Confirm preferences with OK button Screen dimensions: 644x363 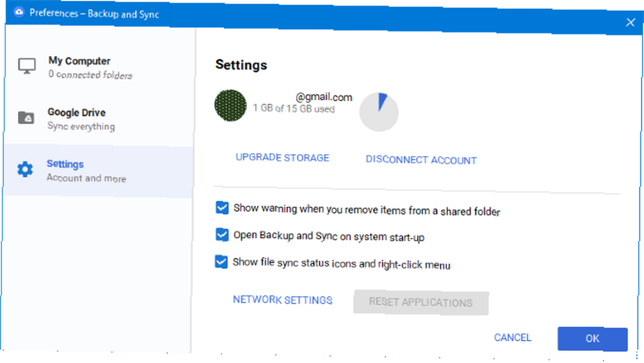pyautogui.click(x=592, y=338)
